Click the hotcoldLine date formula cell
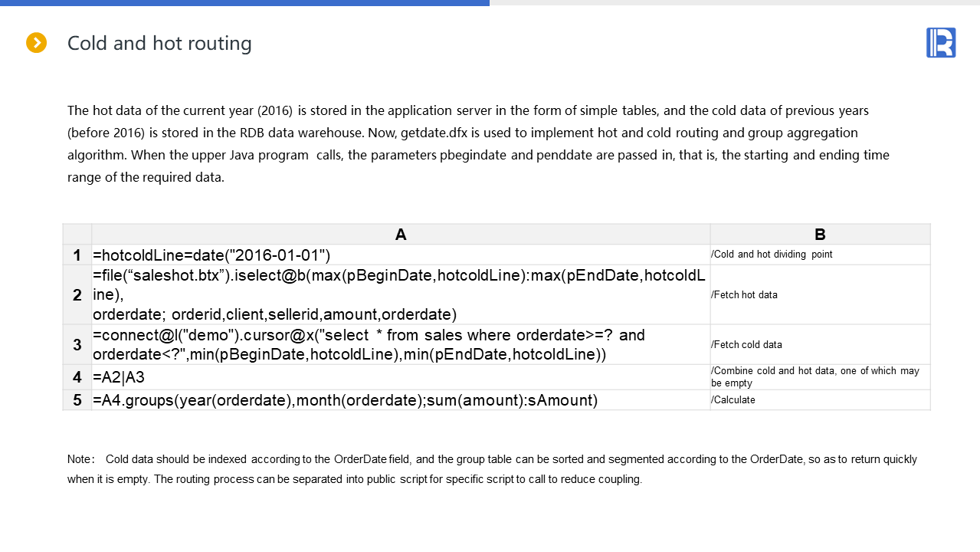This screenshot has width=980, height=552. click(x=211, y=255)
